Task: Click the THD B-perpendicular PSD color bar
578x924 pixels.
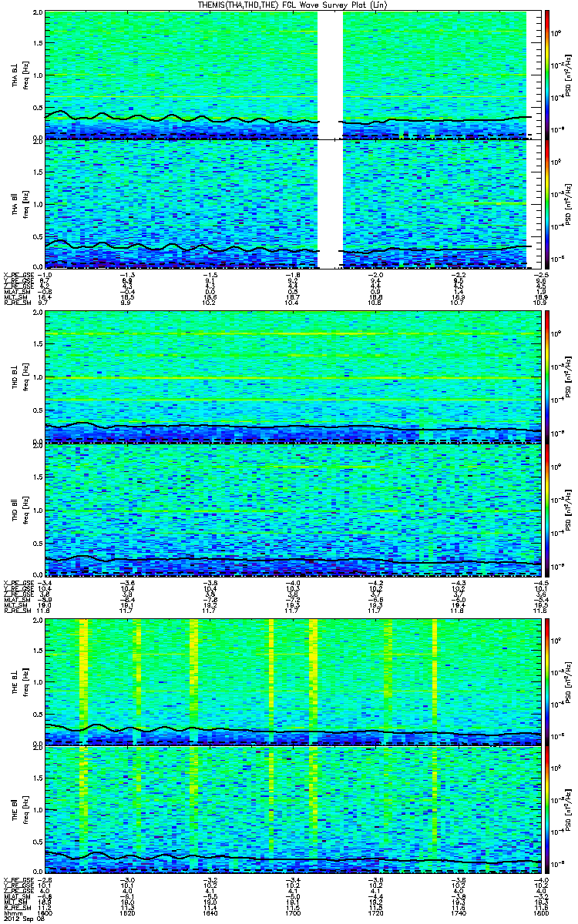Action: tap(547, 377)
